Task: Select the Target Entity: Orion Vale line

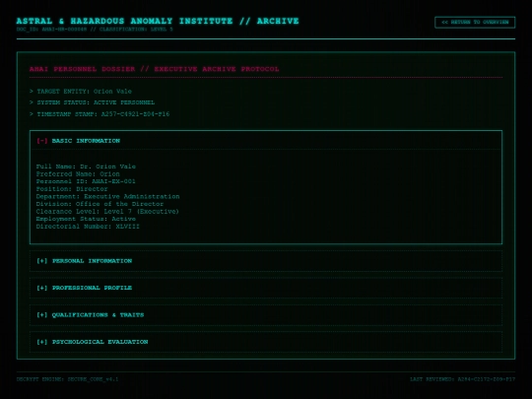Action: coord(81,92)
